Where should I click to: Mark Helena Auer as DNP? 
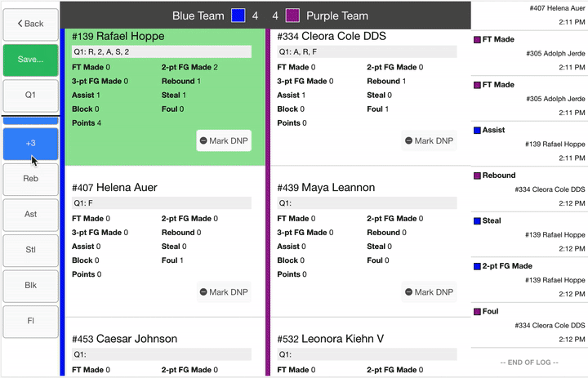(x=224, y=292)
